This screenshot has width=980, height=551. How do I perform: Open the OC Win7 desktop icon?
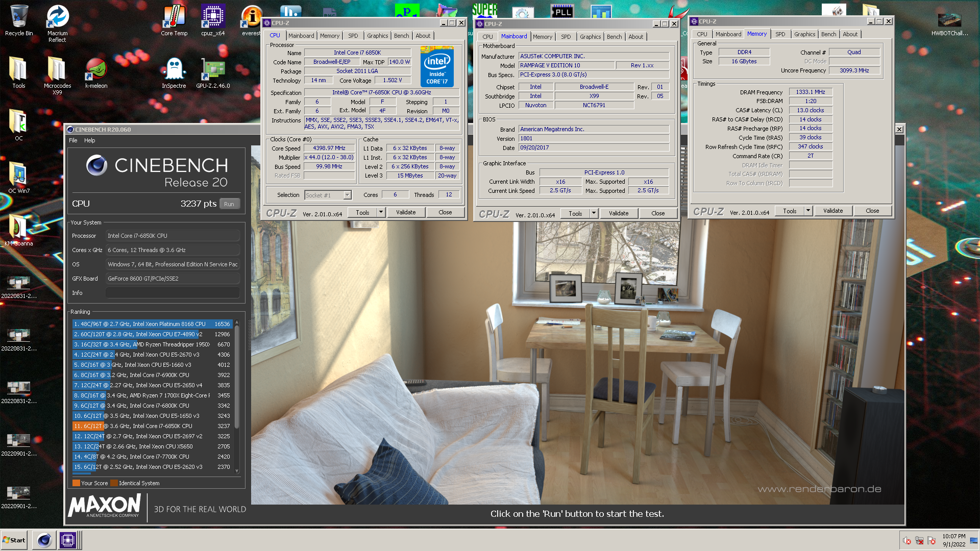(x=19, y=178)
